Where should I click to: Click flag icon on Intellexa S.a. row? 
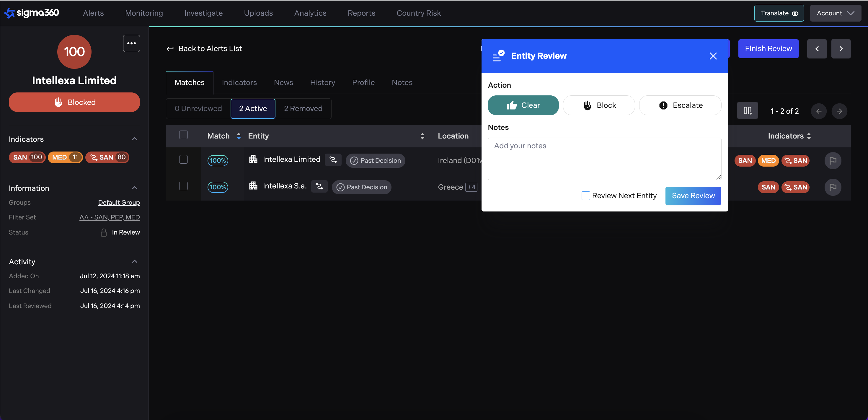tap(832, 187)
